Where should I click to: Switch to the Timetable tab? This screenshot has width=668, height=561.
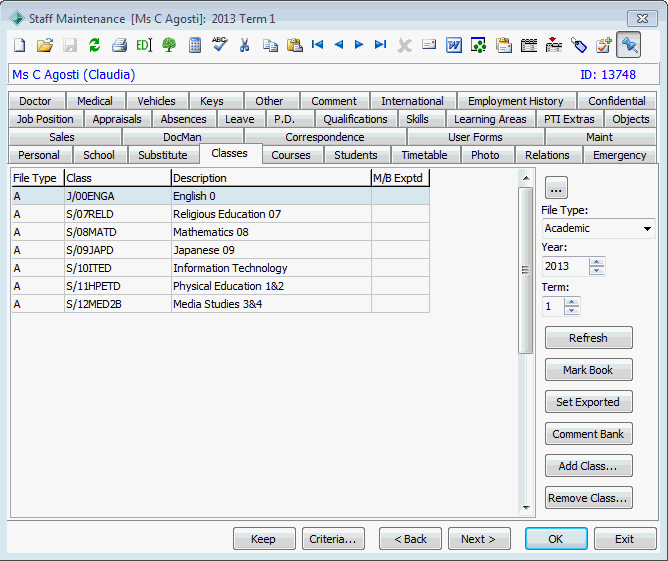[424, 155]
